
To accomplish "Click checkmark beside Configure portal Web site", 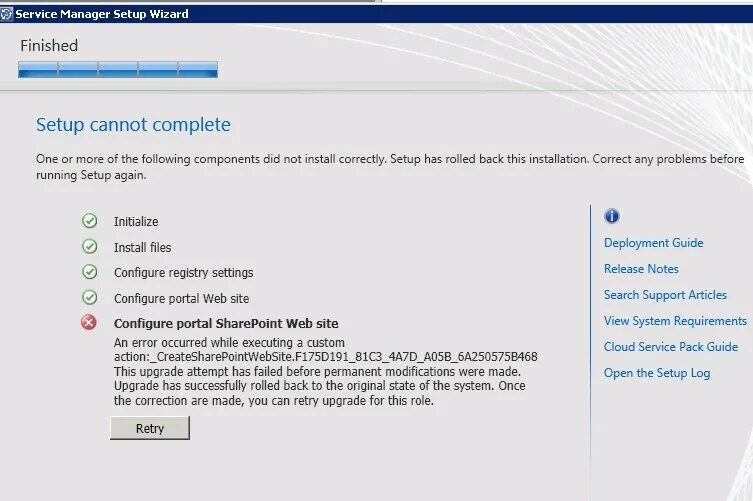I will pyautogui.click(x=89, y=297).
